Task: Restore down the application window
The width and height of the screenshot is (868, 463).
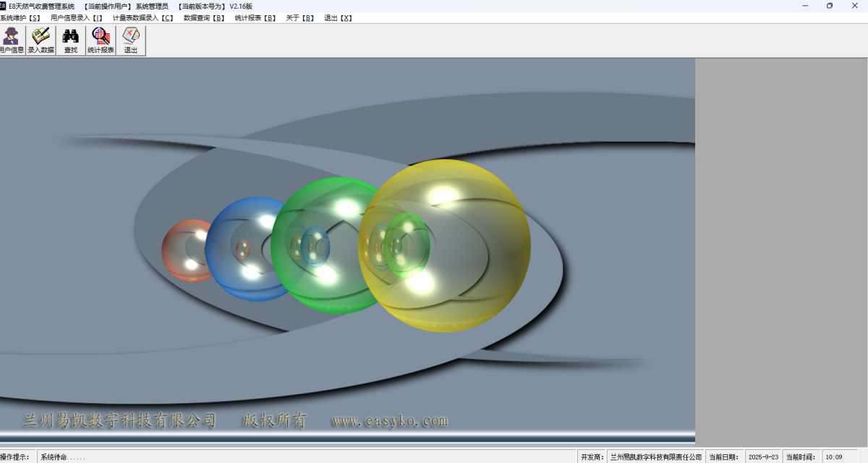Action: [830, 6]
